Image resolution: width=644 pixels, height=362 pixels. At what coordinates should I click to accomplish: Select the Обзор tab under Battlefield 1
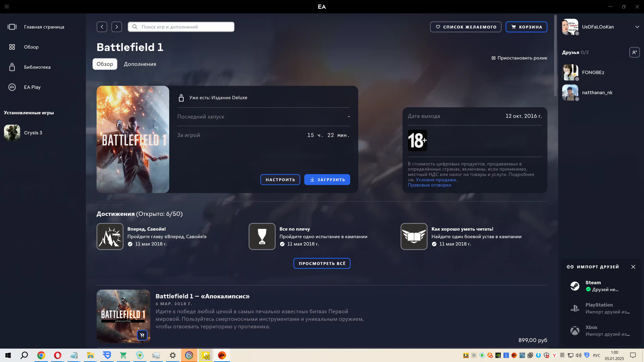click(x=105, y=64)
